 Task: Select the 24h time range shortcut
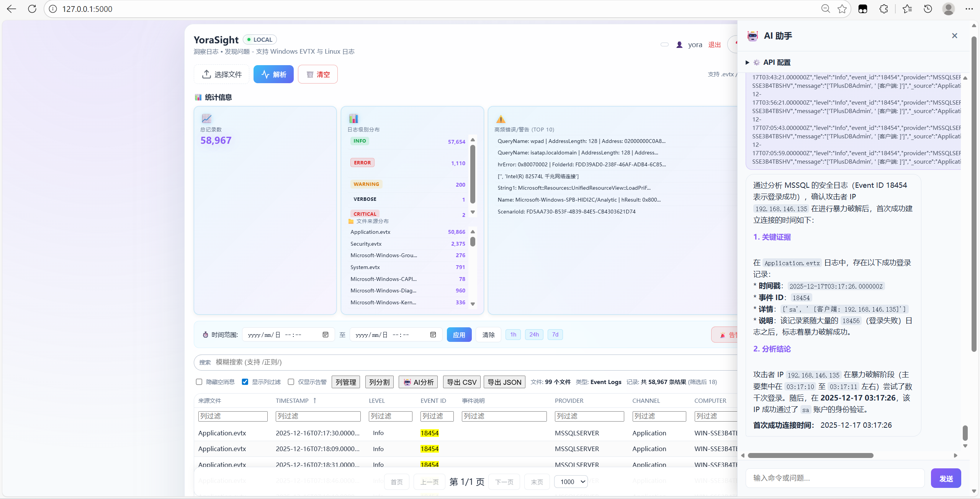[534, 335]
